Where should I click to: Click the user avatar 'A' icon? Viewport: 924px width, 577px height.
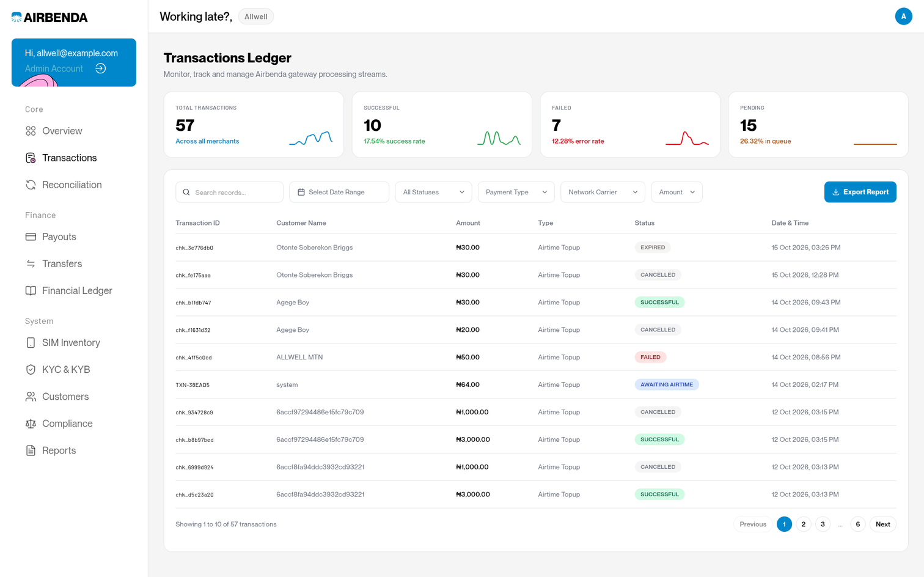[903, 17]
